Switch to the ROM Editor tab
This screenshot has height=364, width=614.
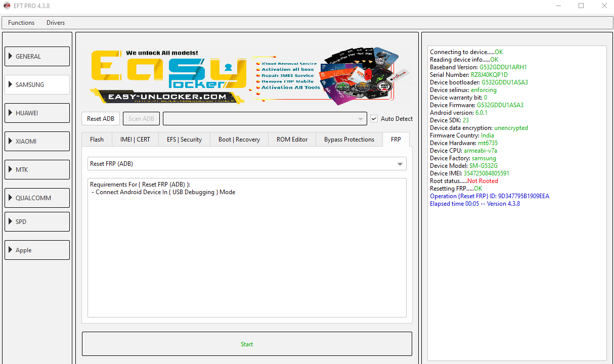click(292, 140)
